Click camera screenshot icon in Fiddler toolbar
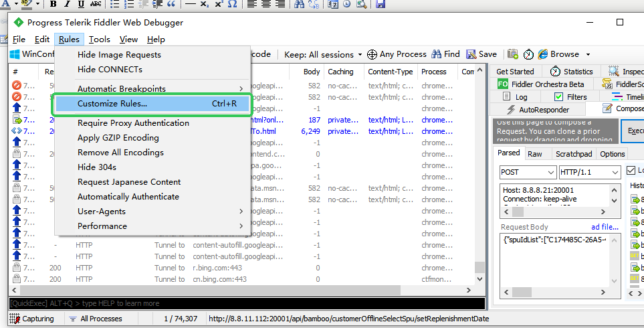644x328 pixels. pyautogui.click(x=512, y=54)
